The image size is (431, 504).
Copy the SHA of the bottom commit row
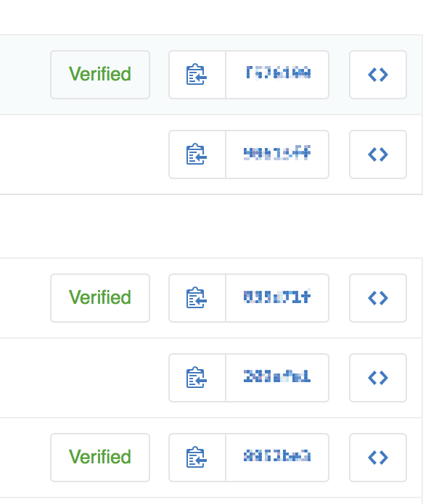[197, 458]
